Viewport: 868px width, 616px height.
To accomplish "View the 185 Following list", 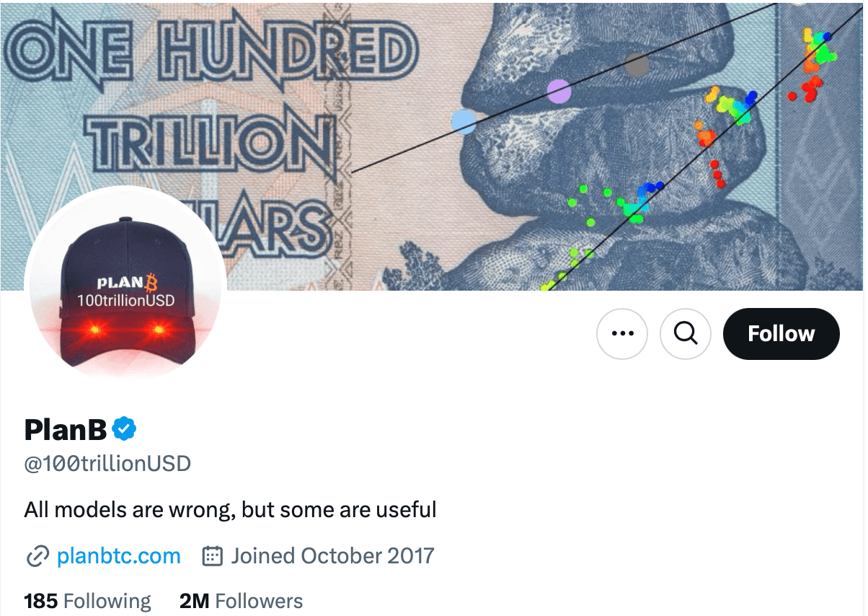I will point(87,601).
